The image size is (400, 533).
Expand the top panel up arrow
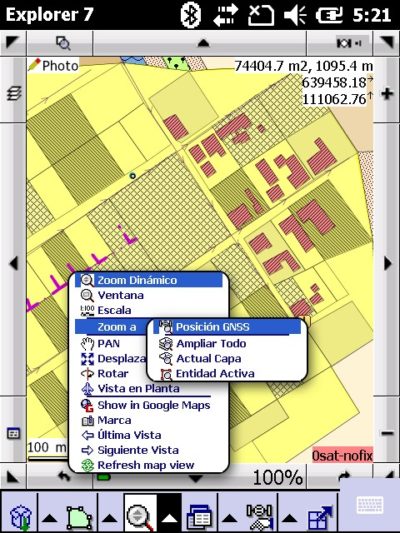203,43
